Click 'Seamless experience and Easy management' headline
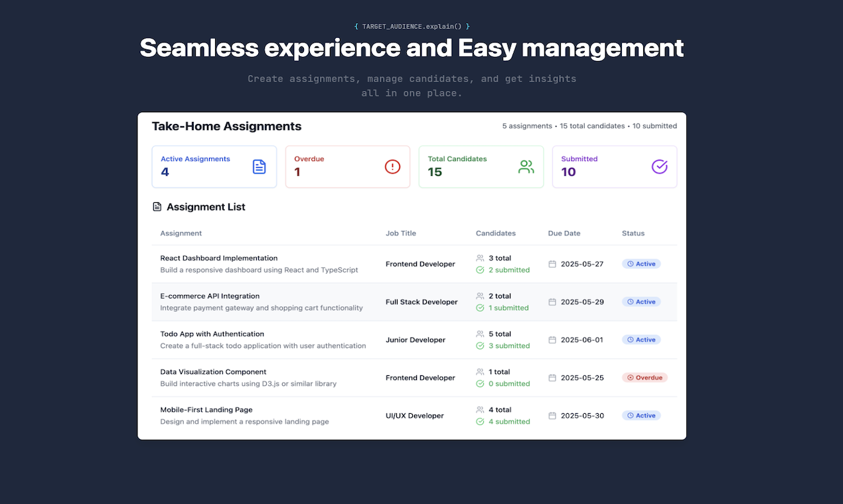The width and height of the screenshot is (843, 504). (x=412, y=48)
